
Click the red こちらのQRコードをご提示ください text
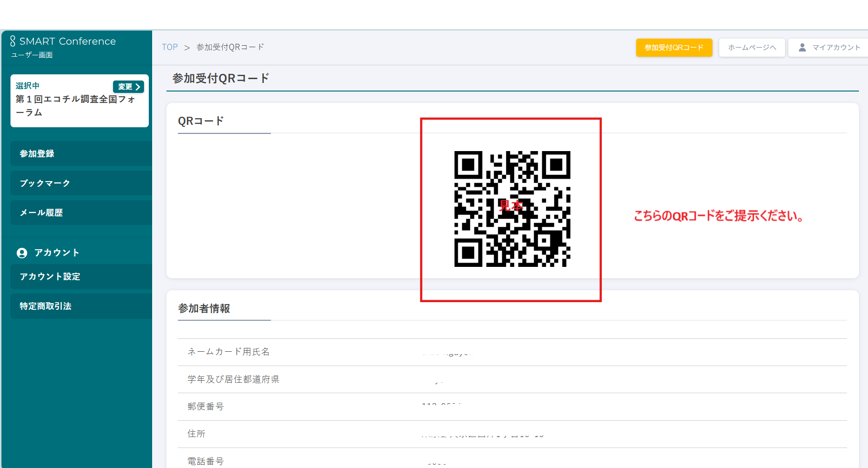(x=719, y=216)
